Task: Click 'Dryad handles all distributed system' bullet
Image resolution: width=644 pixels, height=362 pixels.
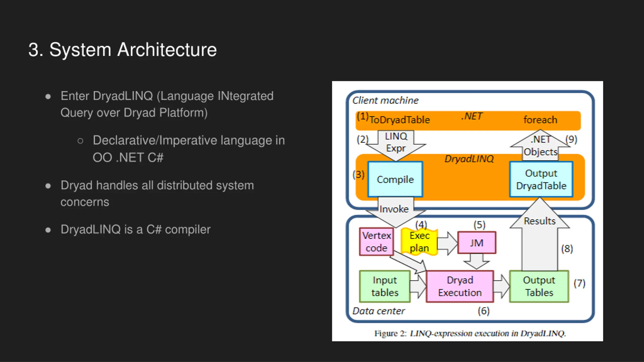Action: click(157, 185)
